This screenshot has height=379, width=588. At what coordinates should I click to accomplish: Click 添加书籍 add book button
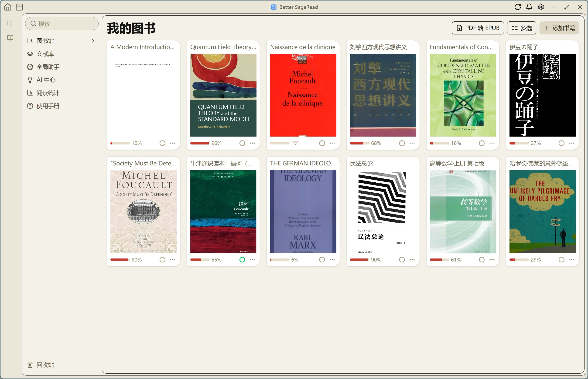tap(559, 28)
